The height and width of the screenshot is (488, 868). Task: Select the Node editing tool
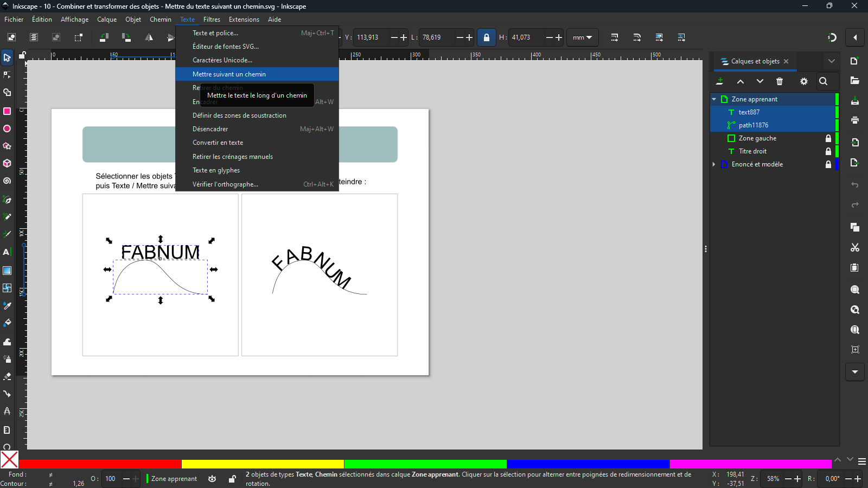click(x=7, y=75)
